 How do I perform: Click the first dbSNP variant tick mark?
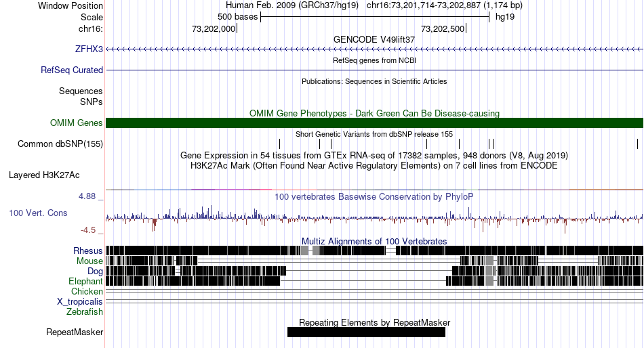[x=280, y=144]
